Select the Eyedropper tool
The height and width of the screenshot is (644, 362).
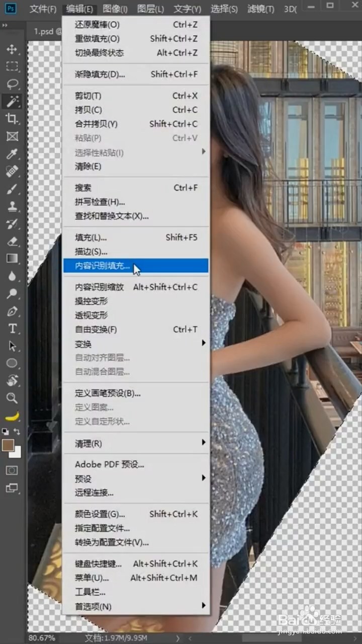(x=12, y=154)
